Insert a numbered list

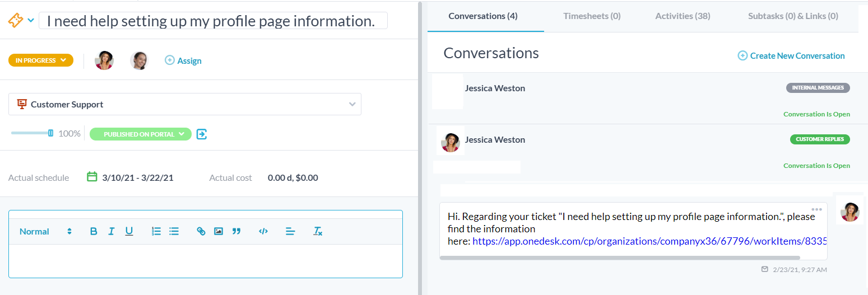[x=156, y=231]
